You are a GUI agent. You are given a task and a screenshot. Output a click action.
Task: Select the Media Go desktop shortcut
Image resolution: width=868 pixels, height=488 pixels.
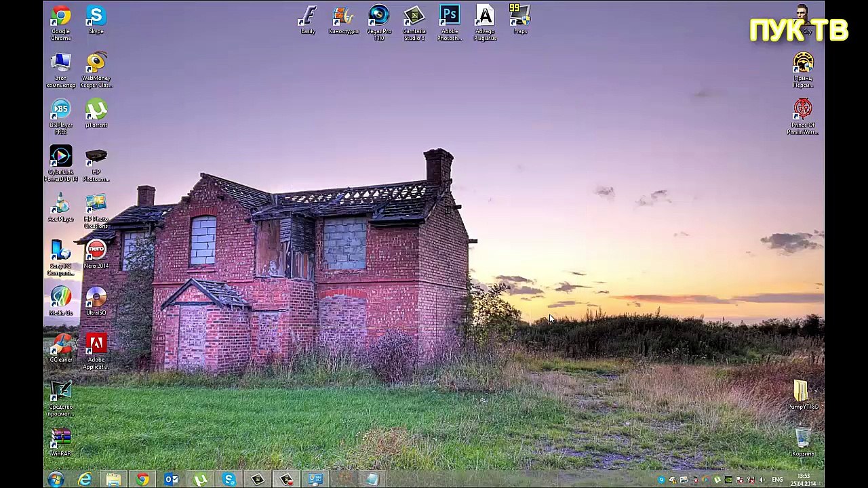click(x=60, y=302)
